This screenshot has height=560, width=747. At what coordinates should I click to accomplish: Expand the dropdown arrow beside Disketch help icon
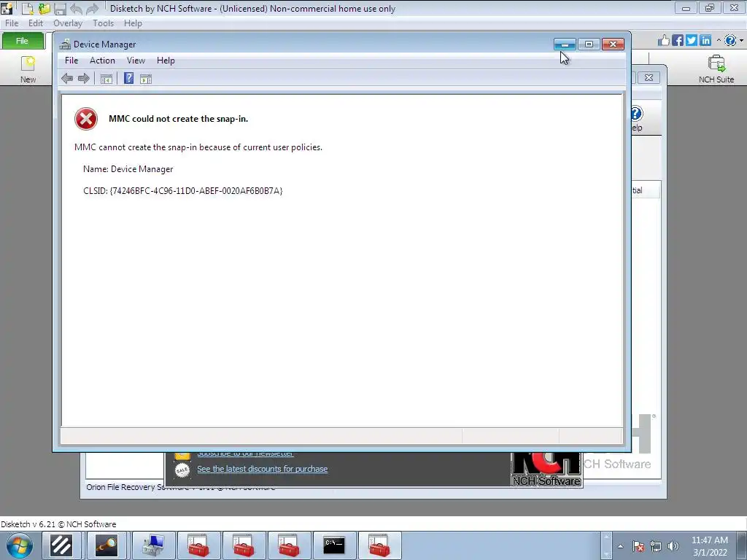coord(741,41)
